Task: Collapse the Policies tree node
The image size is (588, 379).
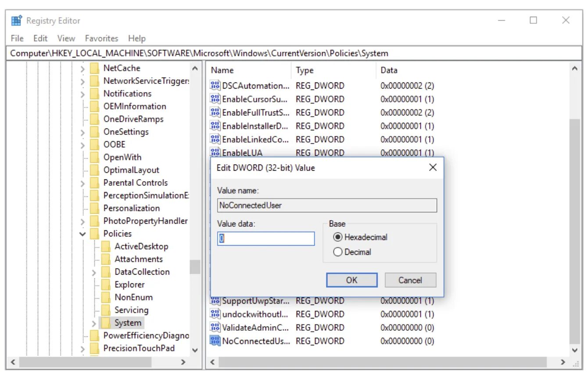Action: point(82,234)
